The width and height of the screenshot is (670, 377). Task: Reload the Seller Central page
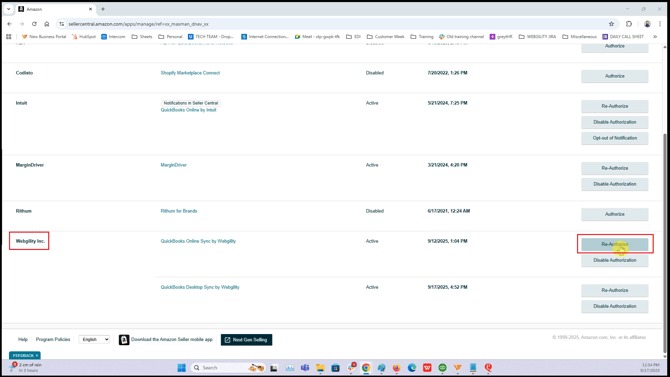(34, 24)
